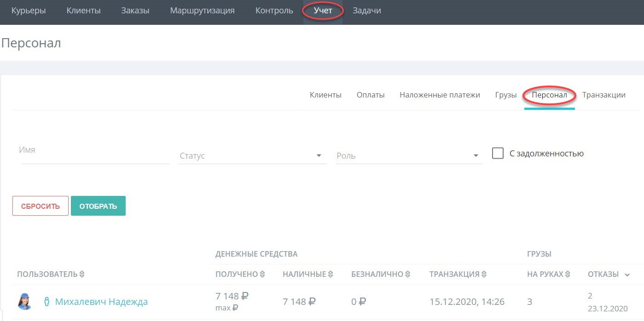Click the ДЕНЕЖНЫЕ СРЕДСТВА group header
The image size is (644, 321).
[256, 254]
